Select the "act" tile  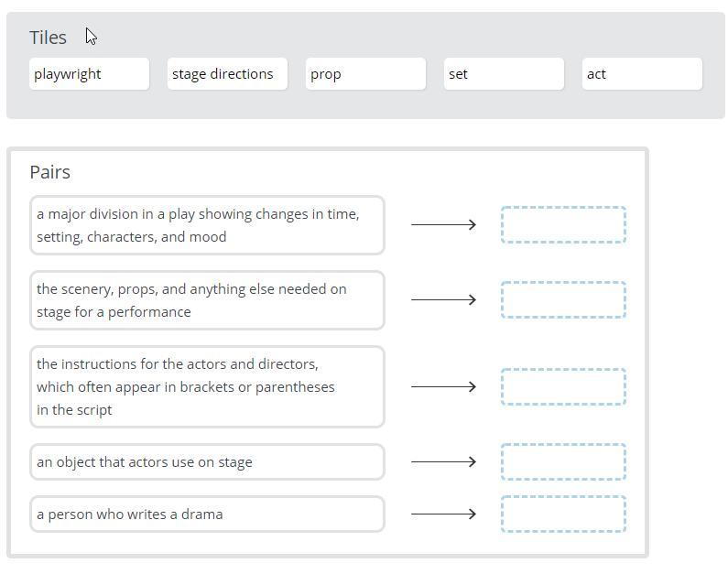point(642,74)
